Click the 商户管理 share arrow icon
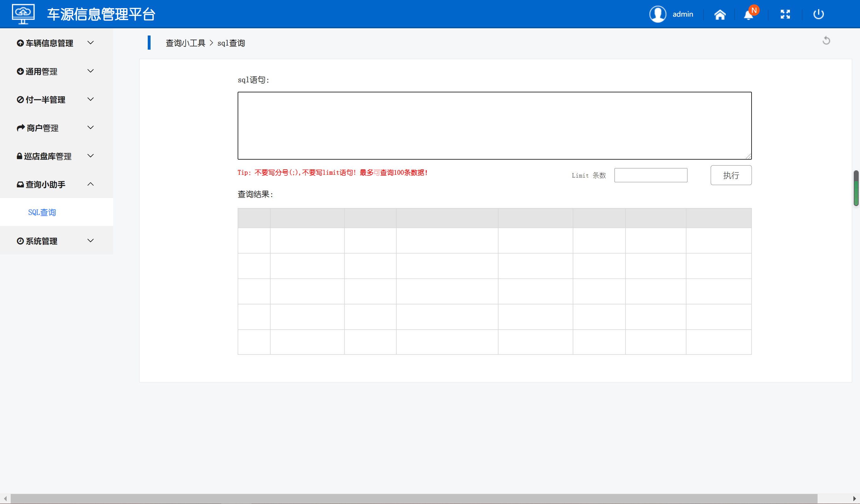Screen dimensions: 860x504 pos(21,128)
